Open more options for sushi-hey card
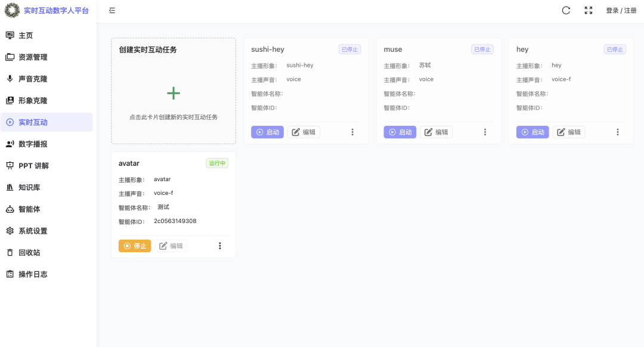This screenshot has width=644, height=347. point(352,132)
